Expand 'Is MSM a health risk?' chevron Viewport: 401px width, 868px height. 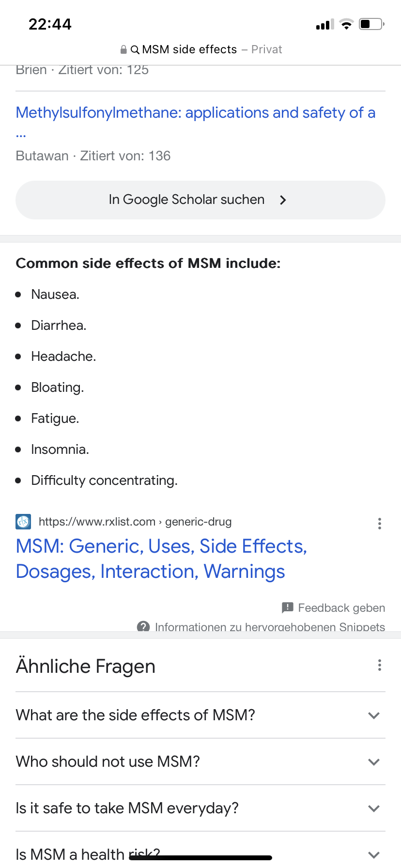[x=373, y=854]
